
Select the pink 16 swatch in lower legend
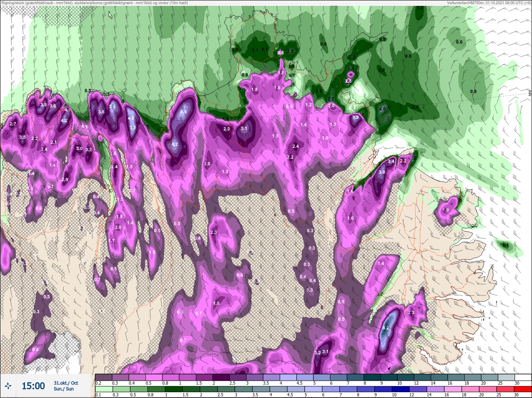pyautogui.click(x=454, y=390)
